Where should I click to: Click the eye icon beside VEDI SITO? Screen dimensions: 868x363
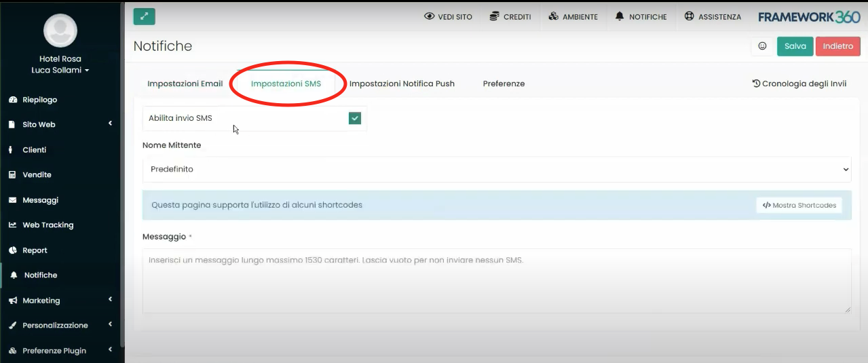tap(429, 16)
